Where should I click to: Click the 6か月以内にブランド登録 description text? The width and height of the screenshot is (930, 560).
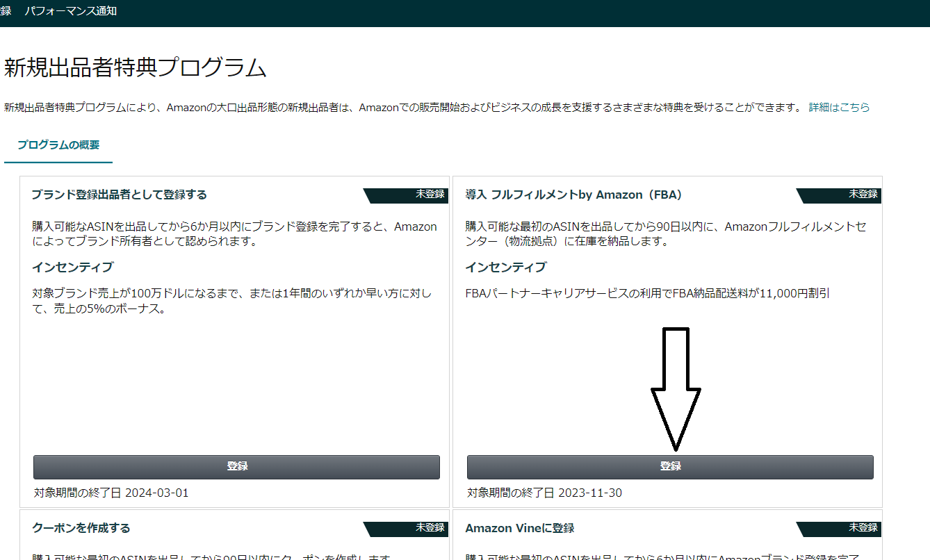235,234
